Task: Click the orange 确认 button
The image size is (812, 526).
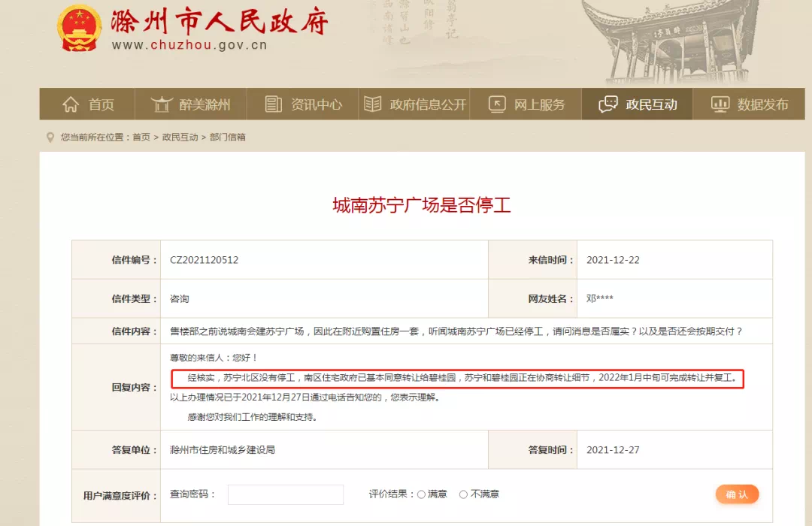Action: pos(737,494)
